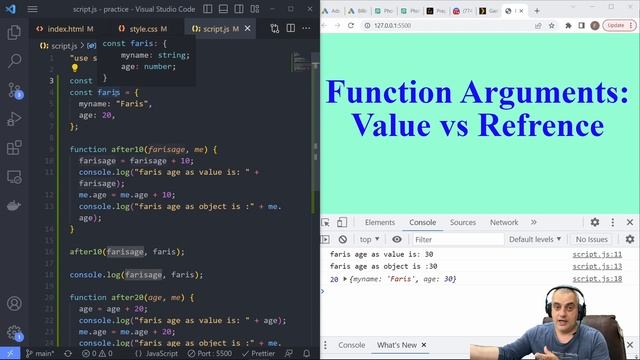Viewport: 640px width, 360px height.
Task: Open a new Chrome tab
Action: tap(537, 11)
